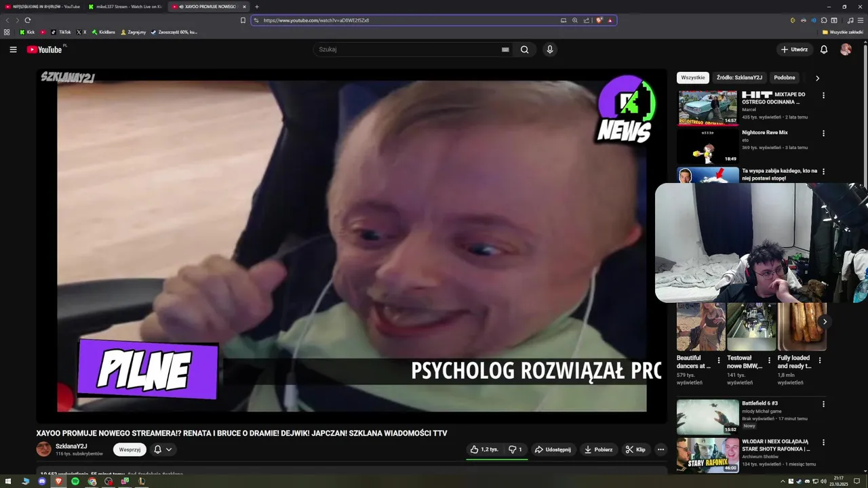Open SzklanaY2J channel avatar
Screen dimensions: 868x488
pyautogui.click(x=43, y=449)
